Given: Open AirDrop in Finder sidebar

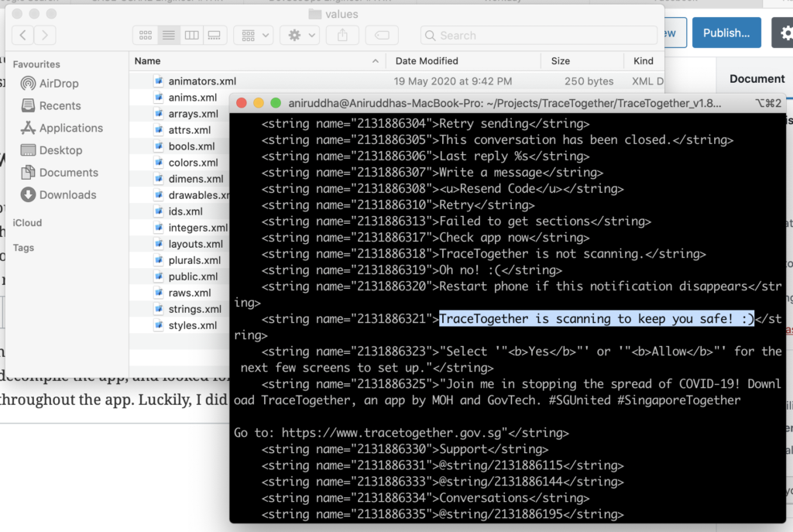Looking at the screenshot, I should point(50,84).
